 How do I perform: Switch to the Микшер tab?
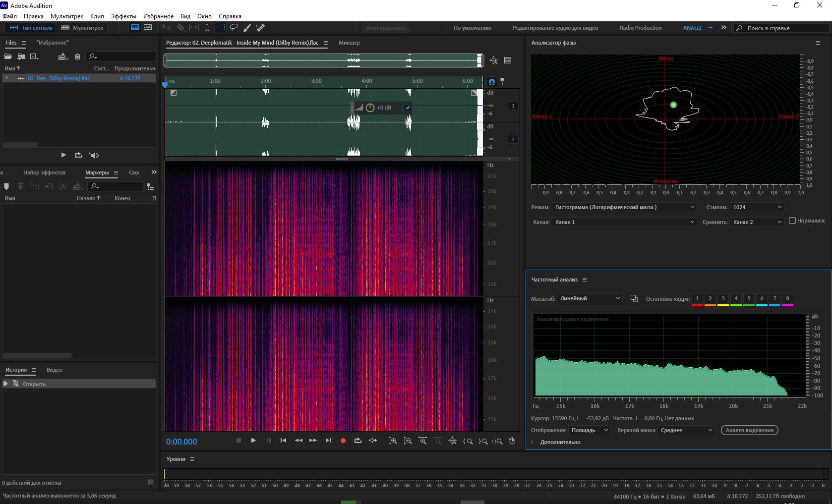349,43
